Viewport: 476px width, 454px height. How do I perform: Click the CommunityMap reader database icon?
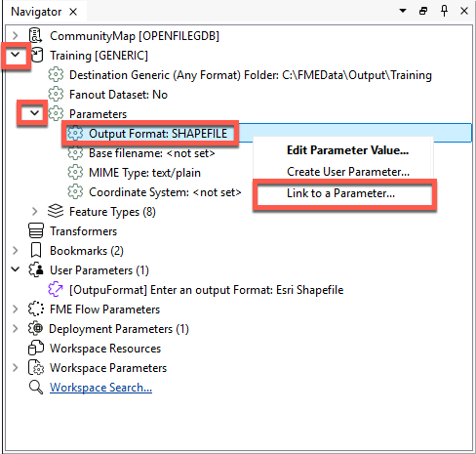point(35,35)
